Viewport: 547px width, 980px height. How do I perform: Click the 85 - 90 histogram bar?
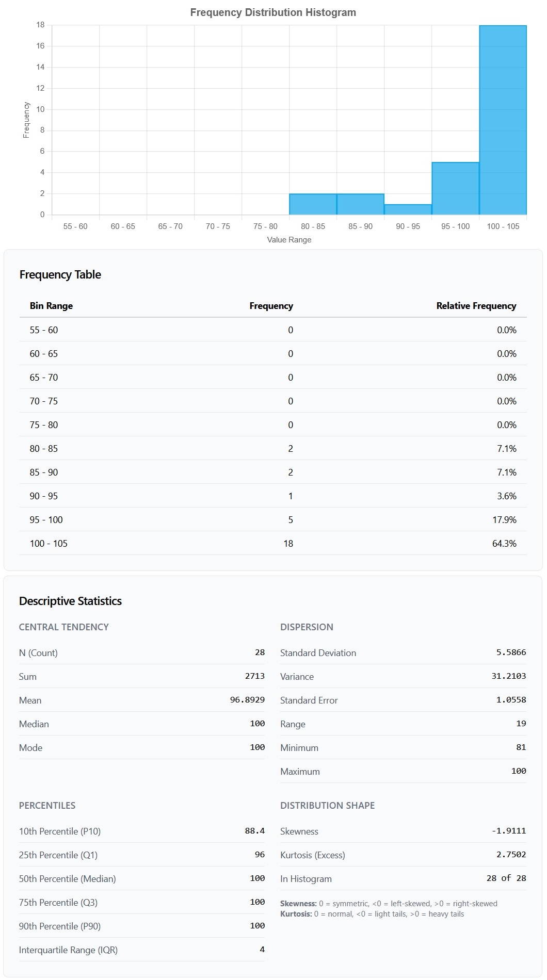pyautogui.click(x=360, y=204)
